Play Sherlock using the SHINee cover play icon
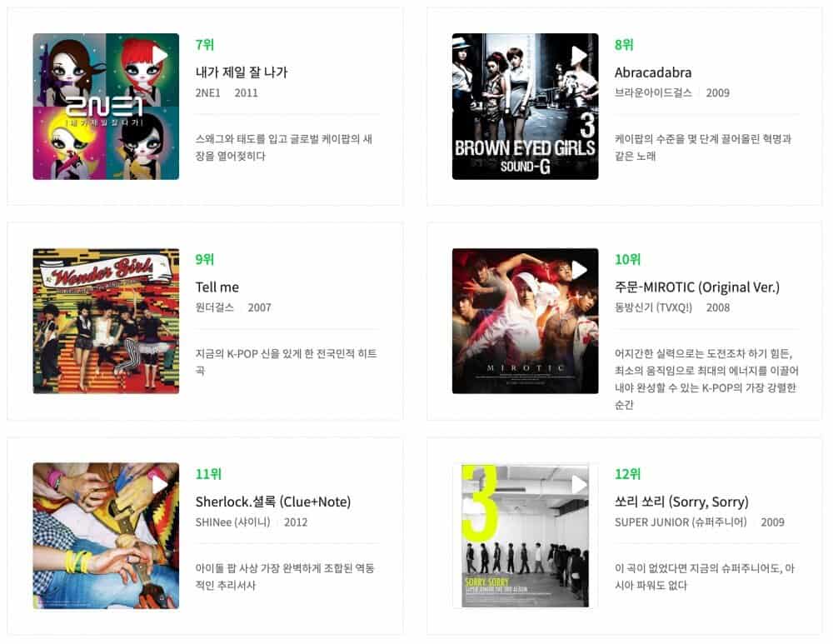Viewport: 833px width, 644px height. pos(159,485)
